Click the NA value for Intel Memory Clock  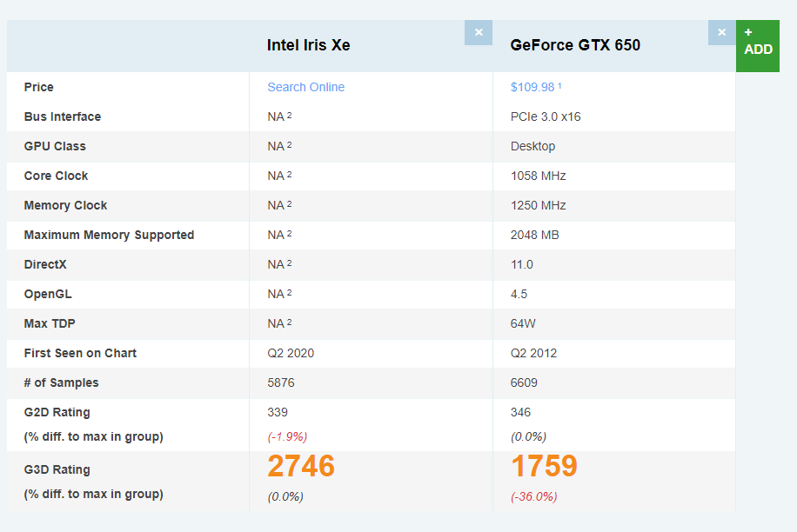coord(279,205)
